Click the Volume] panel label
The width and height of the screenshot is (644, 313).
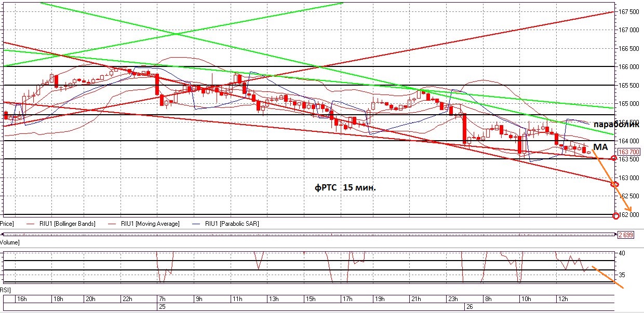coord(10,242)
